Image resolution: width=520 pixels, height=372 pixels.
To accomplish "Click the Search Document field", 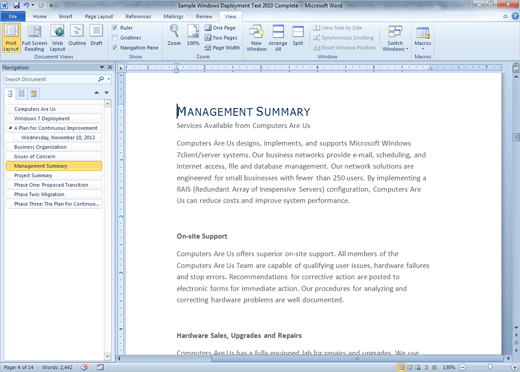I will coord(50,79).
